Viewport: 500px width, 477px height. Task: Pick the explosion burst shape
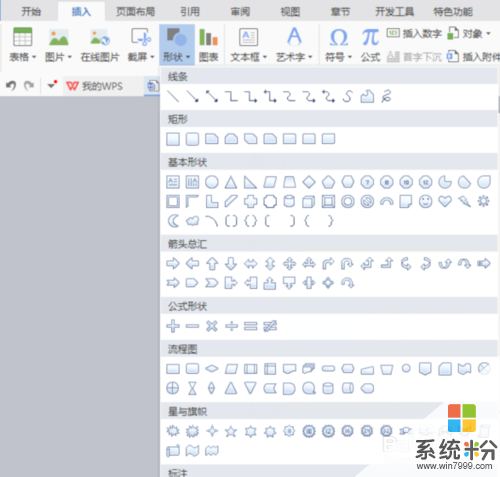coord(173,431)
